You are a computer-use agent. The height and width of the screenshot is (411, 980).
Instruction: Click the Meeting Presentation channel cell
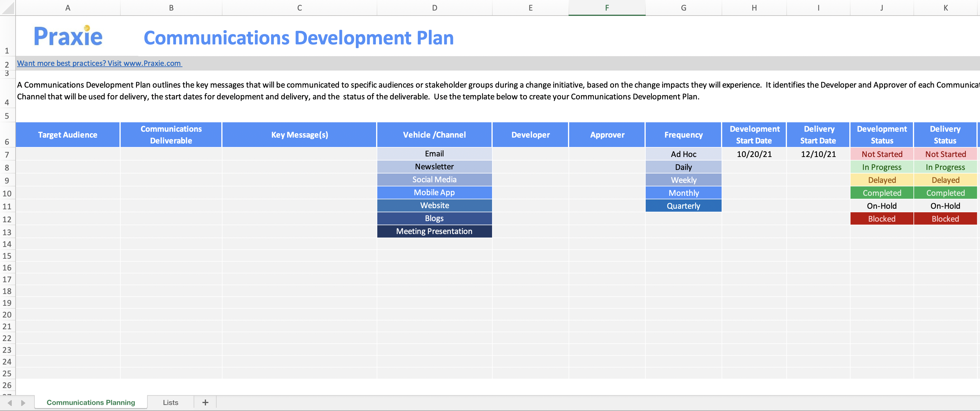434,231
